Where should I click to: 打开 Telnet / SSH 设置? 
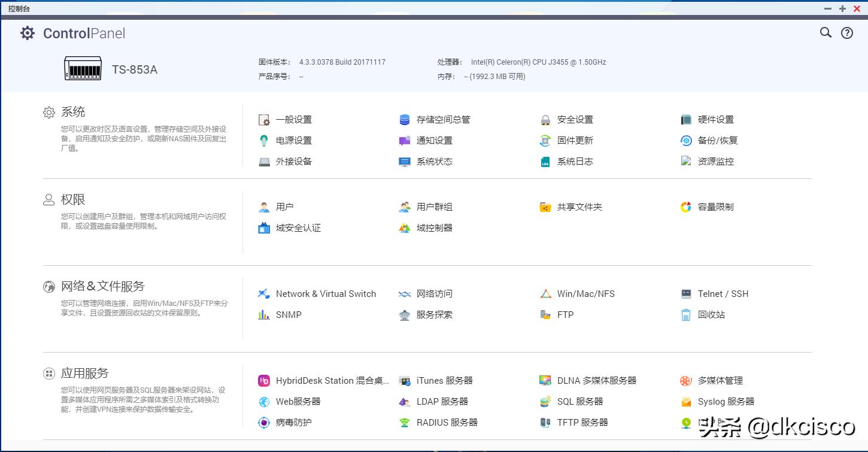(x=723, y=294)
